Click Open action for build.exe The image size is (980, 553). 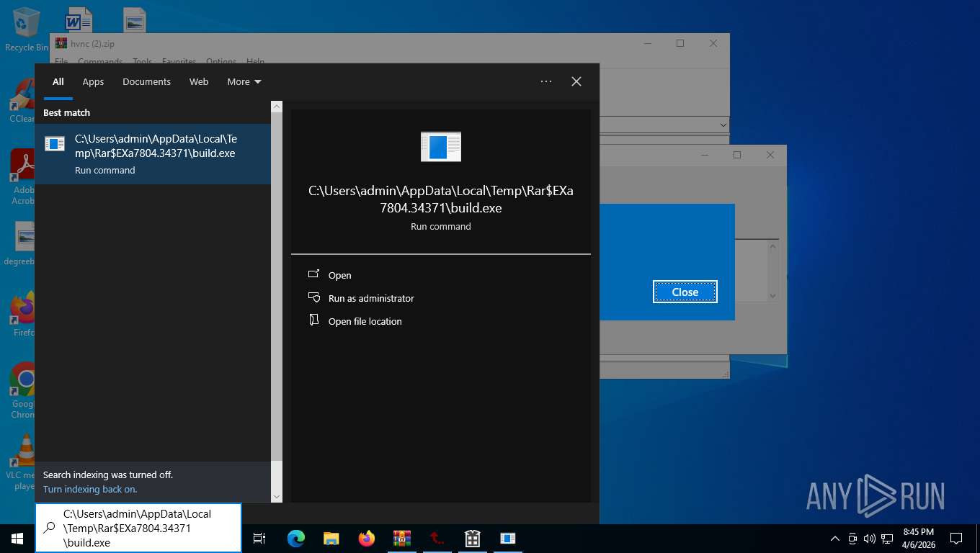tap(340, 275)
